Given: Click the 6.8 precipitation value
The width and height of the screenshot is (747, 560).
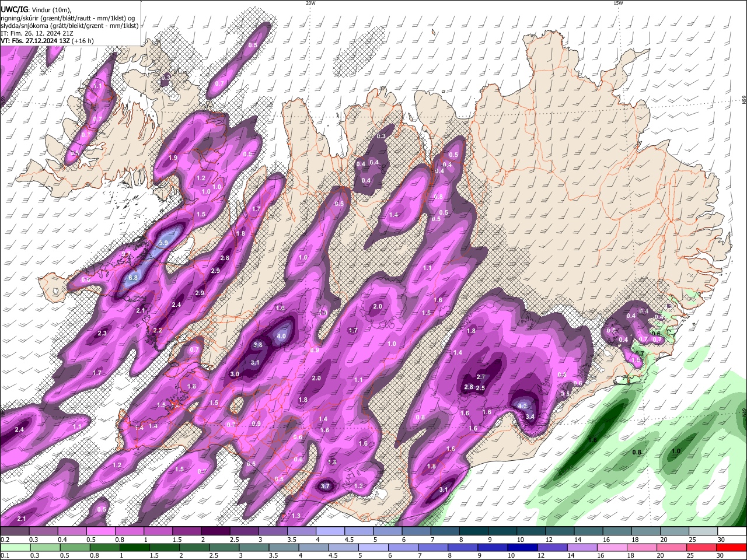Looking at the screenshot, I should click(x=133, y=278).
